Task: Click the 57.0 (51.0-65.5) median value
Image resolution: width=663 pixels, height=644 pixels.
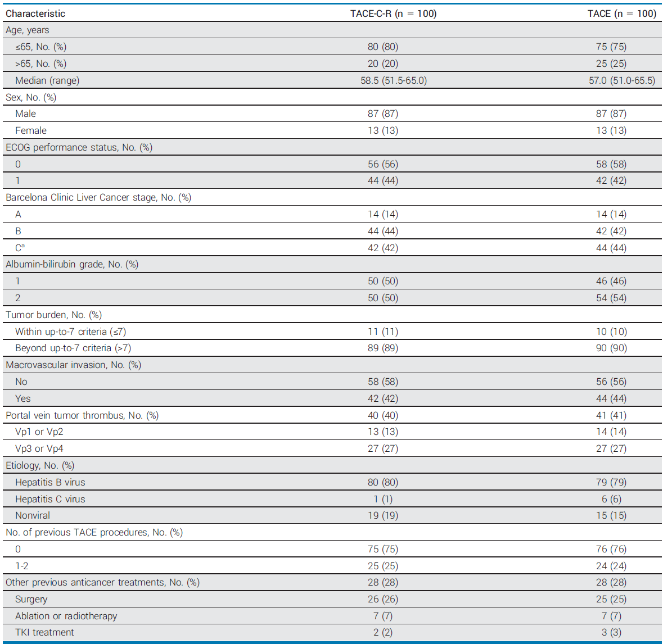Action: click(x=621, y=80)
